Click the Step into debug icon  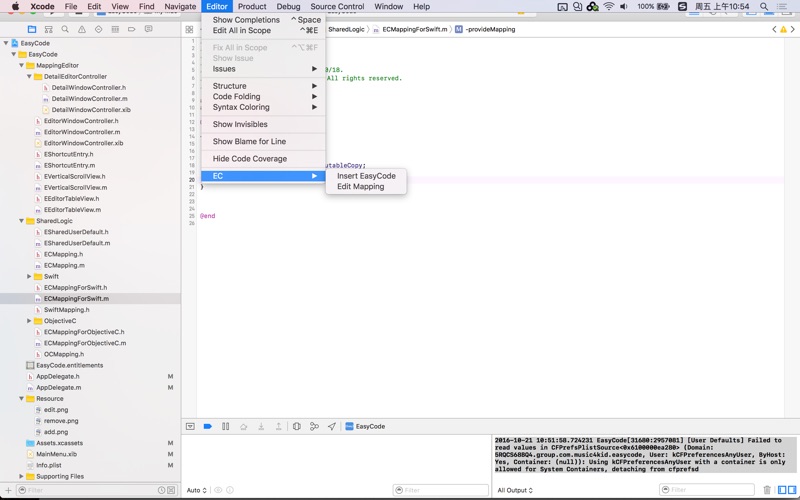(261, 427)
